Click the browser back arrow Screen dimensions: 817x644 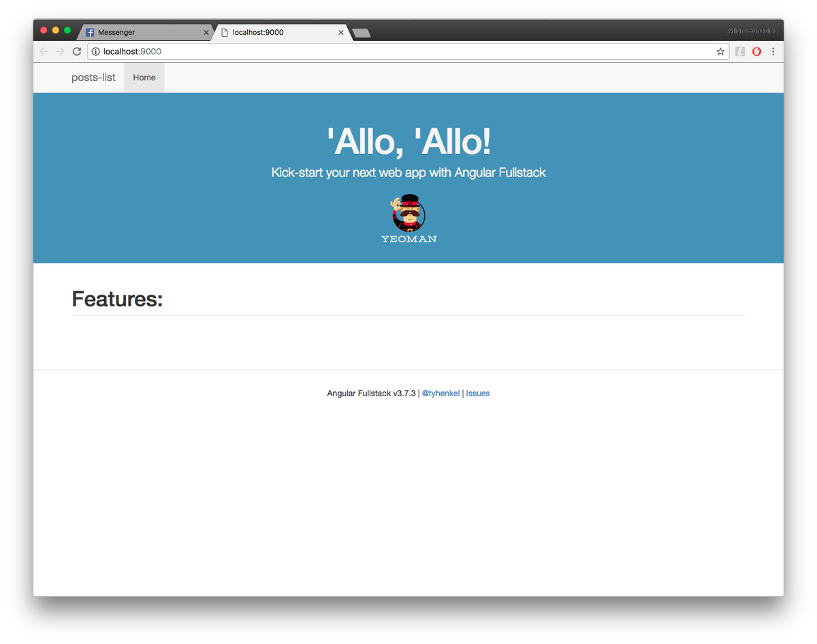tap(44, 52)
